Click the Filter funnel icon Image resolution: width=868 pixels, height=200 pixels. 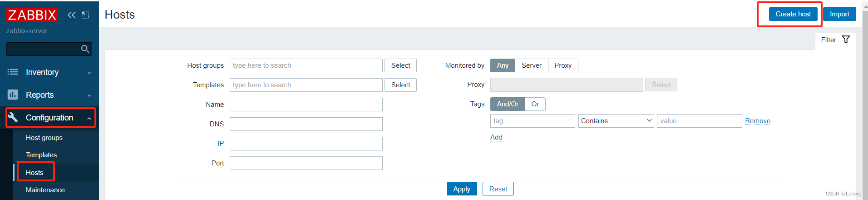pyautogui.click(x=846, y=40)
